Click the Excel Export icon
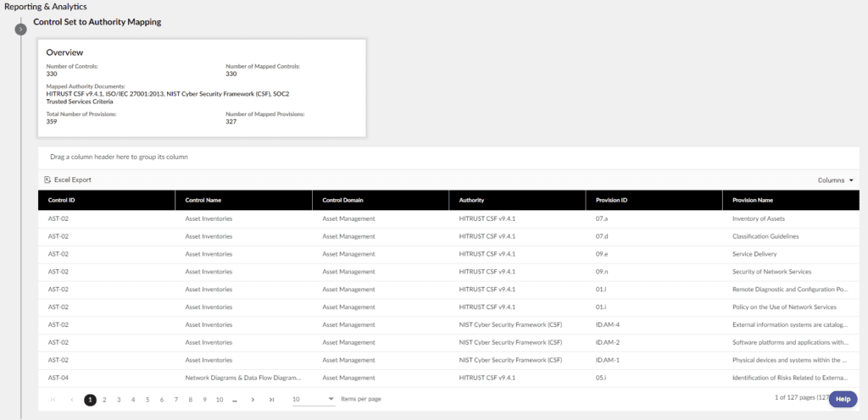 47,180
